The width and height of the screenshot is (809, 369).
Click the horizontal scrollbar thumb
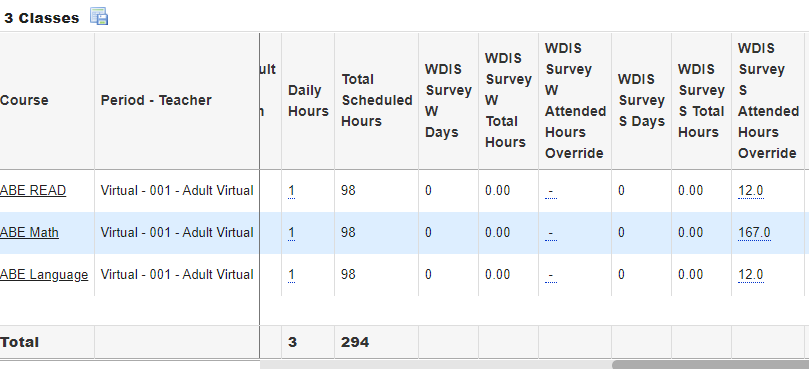pyautogui.click(x=710, y=365)
